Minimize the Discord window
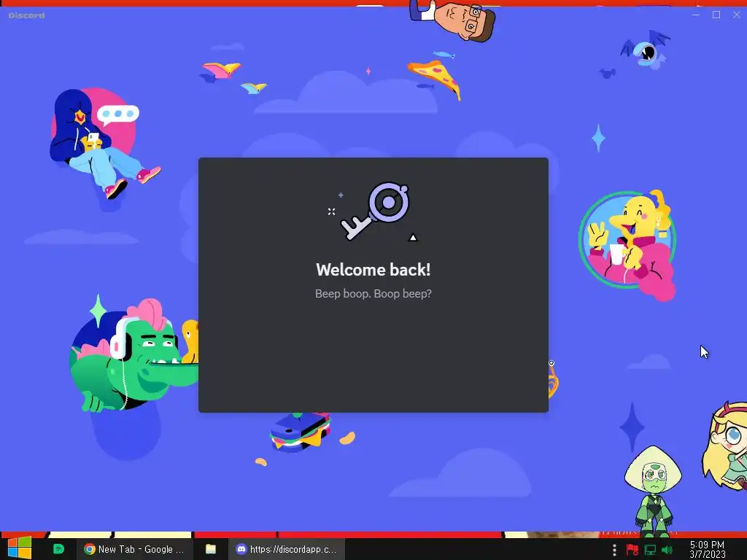747x560 pixels. tap(695, 15)
